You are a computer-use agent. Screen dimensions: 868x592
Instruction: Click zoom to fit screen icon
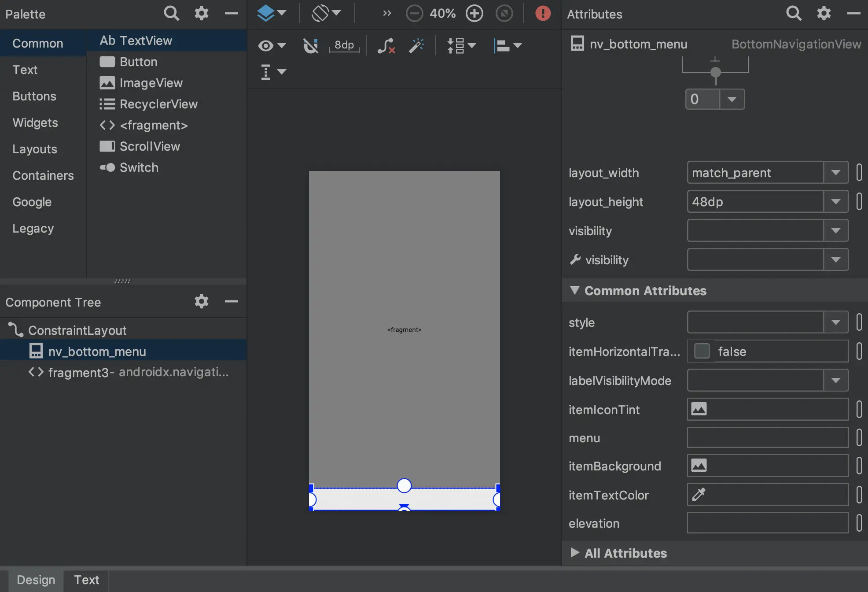click(504, 14)
